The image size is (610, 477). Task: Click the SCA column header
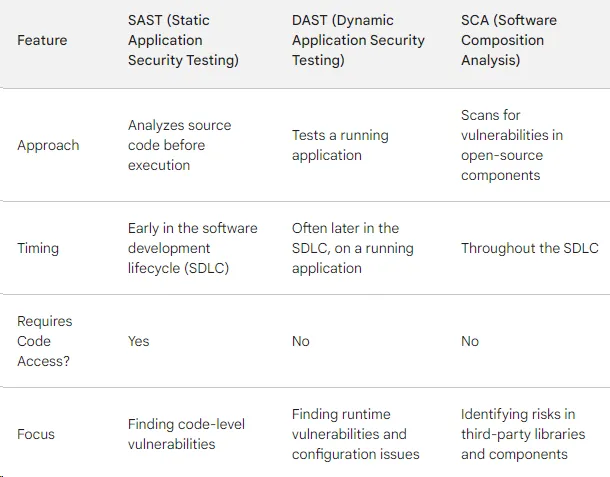508,40
